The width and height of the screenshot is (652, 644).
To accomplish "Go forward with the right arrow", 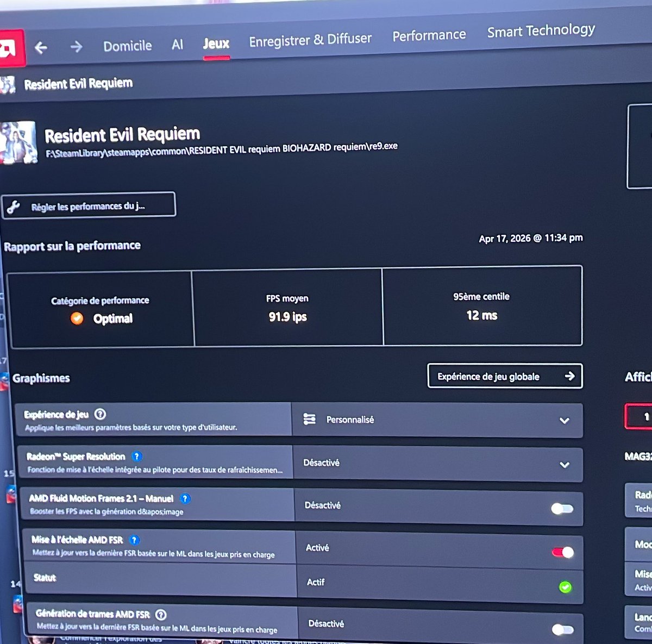I will click(x=76, y=47).
